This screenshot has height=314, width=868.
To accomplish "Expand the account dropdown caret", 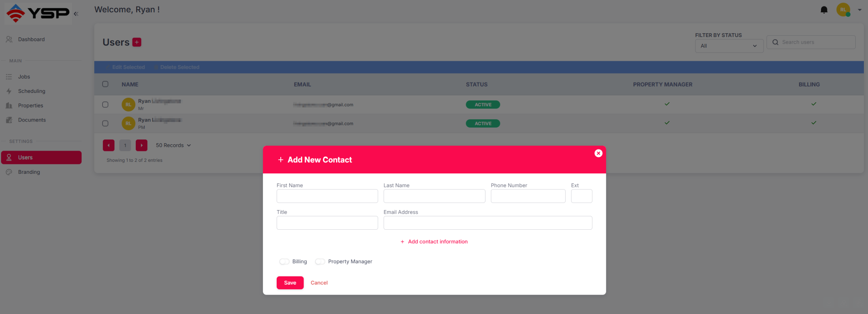I will [x=859, y=10].
